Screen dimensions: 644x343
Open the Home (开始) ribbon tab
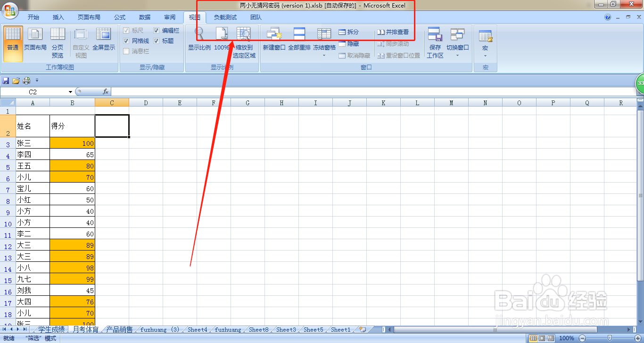tap(33, 17)
